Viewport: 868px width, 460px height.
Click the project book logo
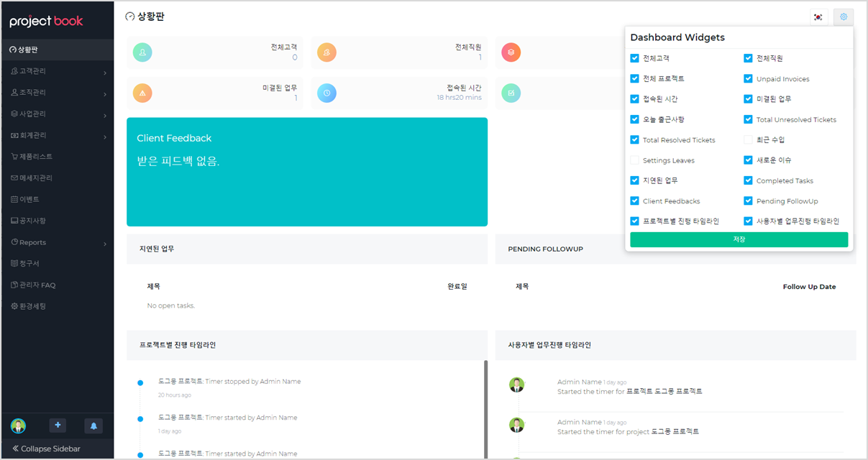click(47, 21)
